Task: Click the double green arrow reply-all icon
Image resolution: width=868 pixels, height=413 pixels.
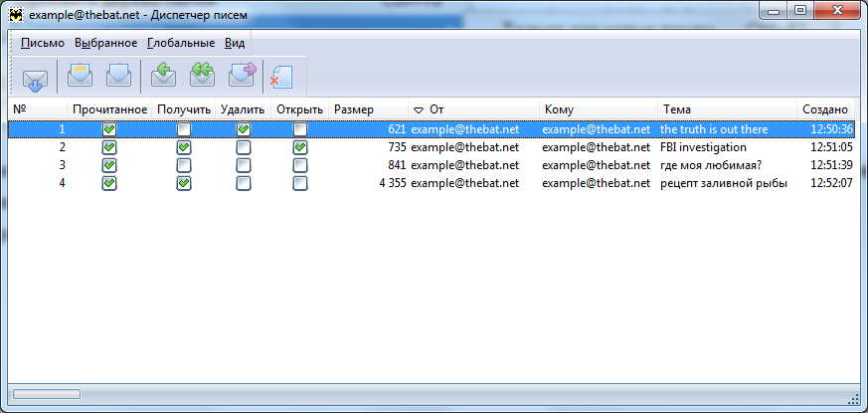Action: [202, 76]
